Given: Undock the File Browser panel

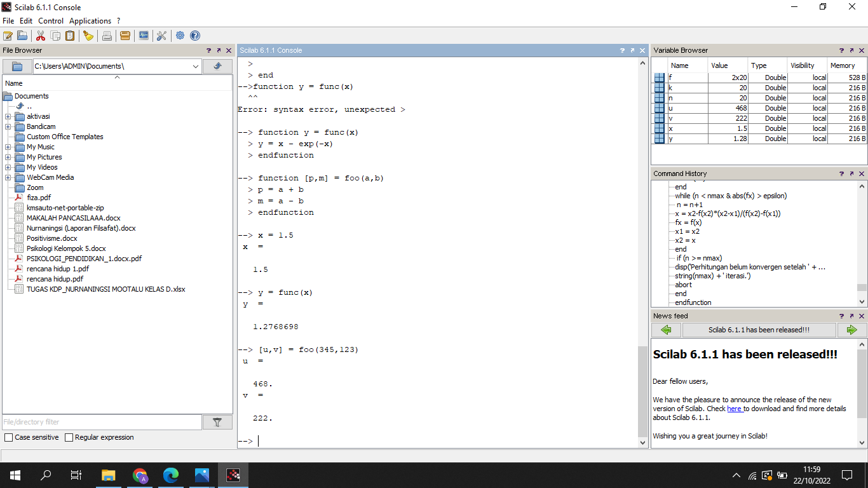Looking at the screenshot, I should tap(219, 50).
